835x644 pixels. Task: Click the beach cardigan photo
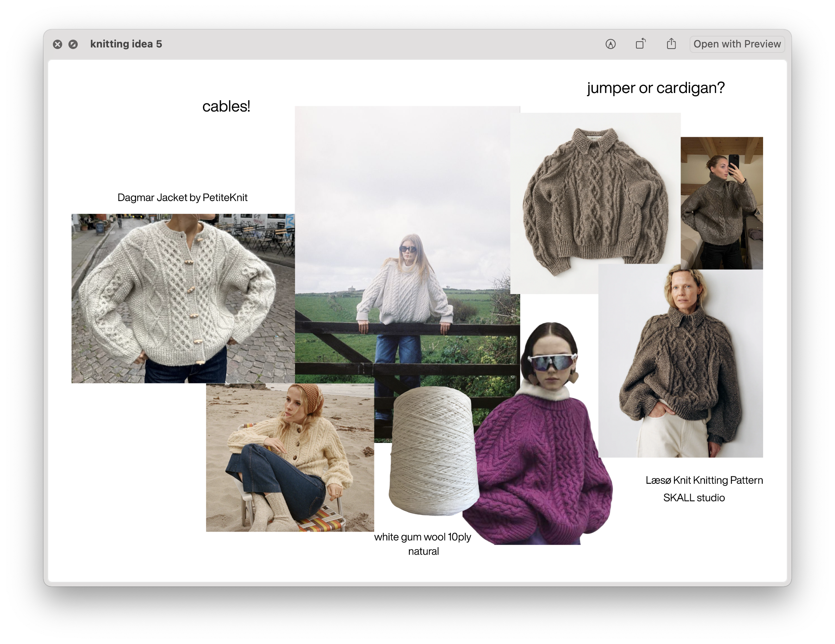pyautogui.click(x=290, y=457)
